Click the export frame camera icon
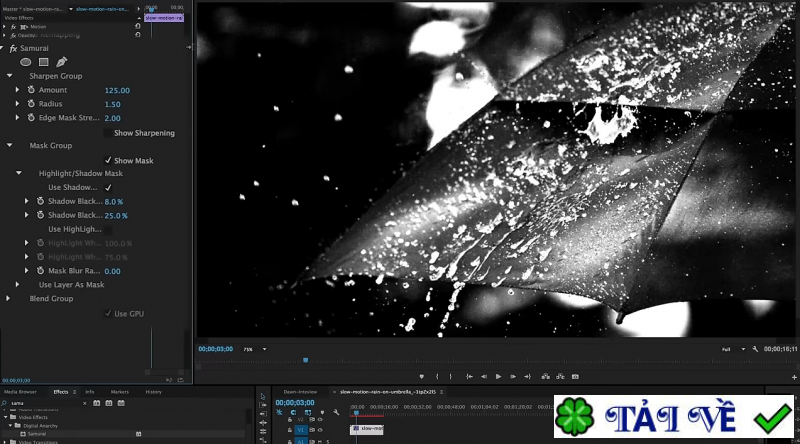This screenshot has width=800, height=444. click(x=575, y=376)
